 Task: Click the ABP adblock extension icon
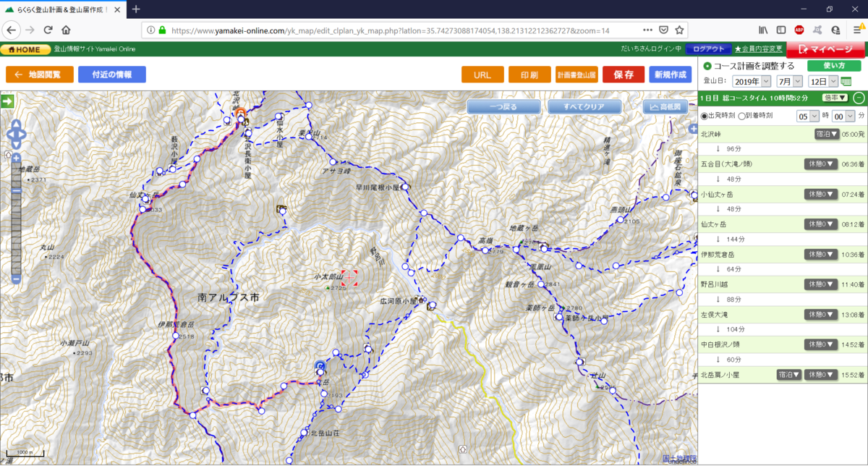[799, 30]
